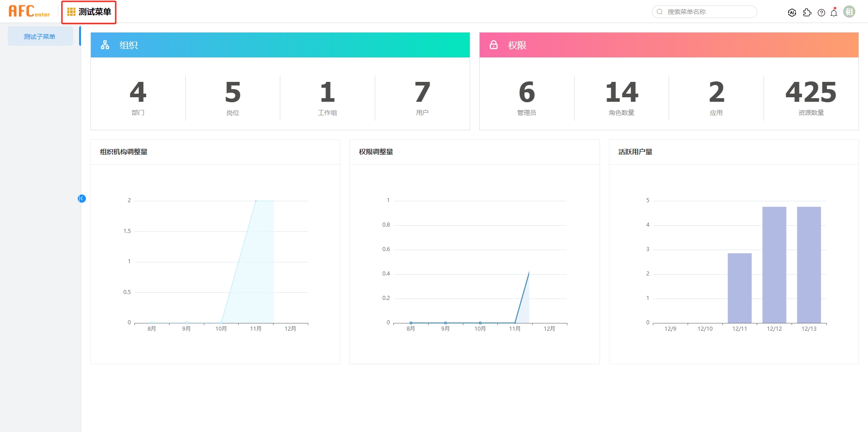The height and width of the screenshot is (432, 868).
Task: Click the 资源数量 count of 425
Action: pos(811,92)
